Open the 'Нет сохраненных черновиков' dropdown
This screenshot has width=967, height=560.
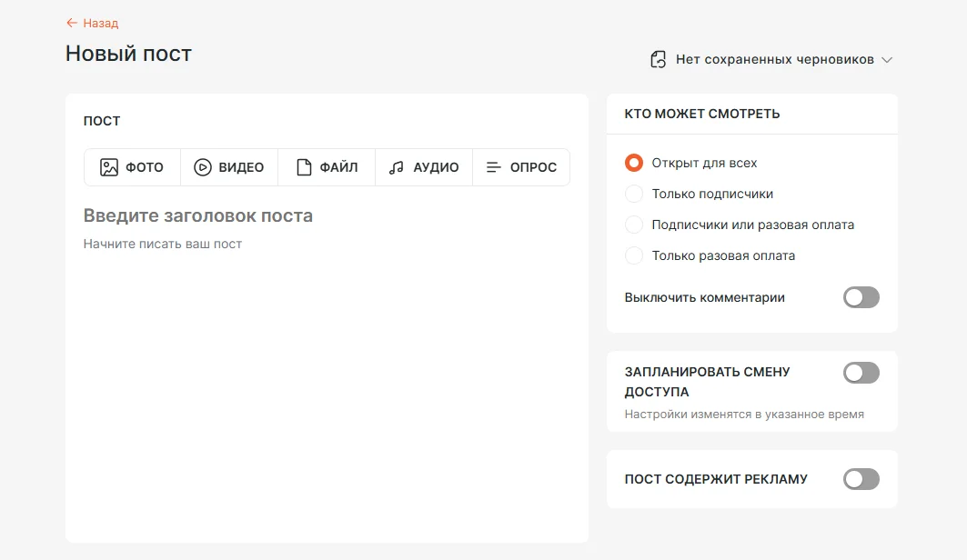(774, 59)
